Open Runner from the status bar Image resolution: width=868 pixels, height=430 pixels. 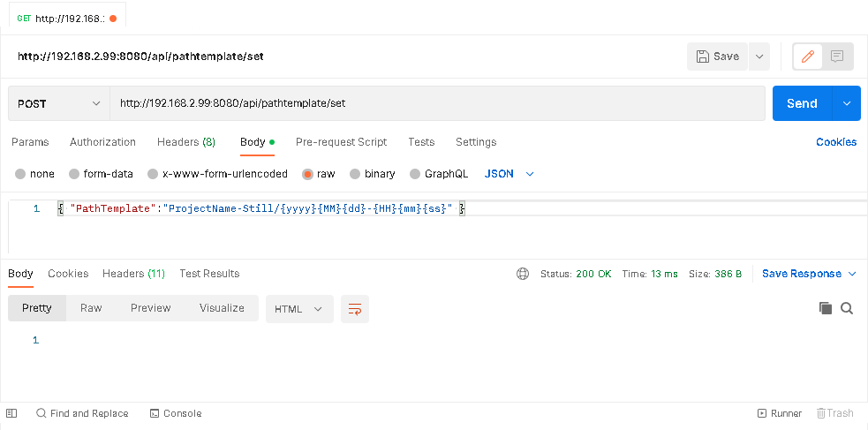(780, 413)
